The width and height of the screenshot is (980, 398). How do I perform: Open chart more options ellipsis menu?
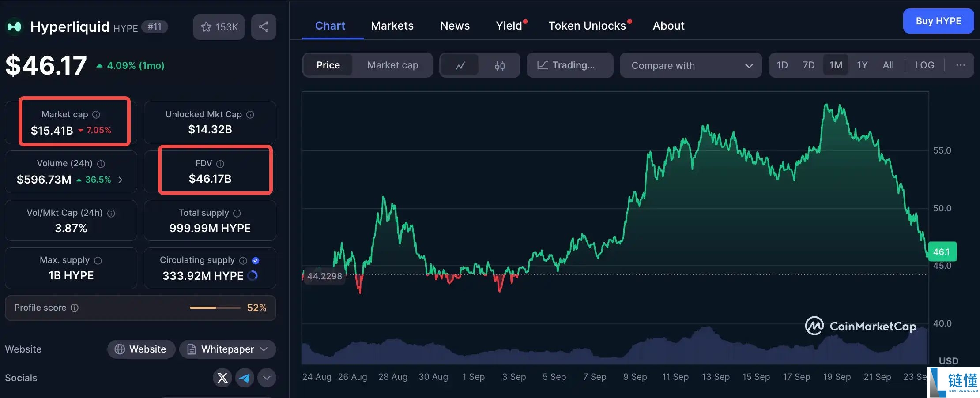coord(961,65)
